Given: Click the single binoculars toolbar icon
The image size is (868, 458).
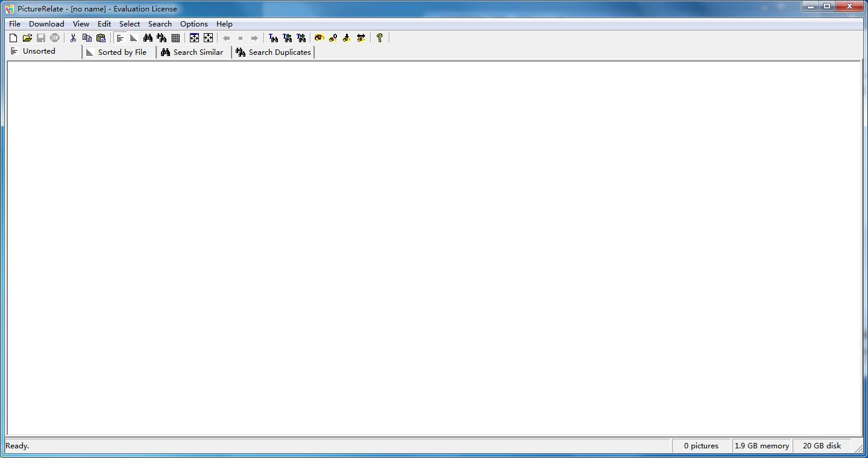Looking at the screenshot, I should click(x=148, y=38).
